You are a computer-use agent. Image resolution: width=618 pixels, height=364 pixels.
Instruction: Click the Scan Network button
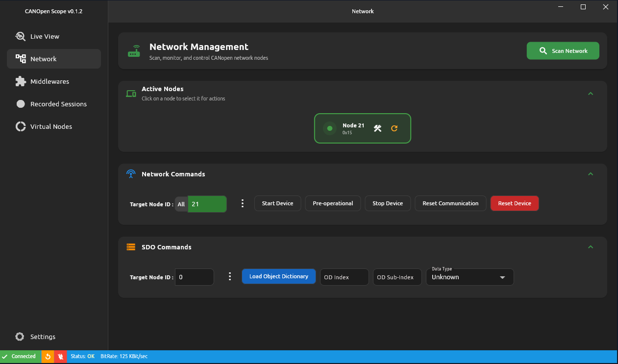click(563, 50)
